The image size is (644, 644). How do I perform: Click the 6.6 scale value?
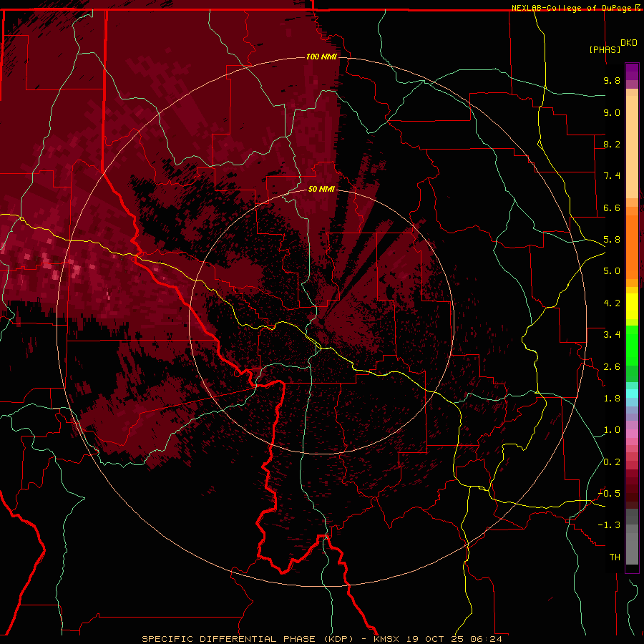pos(612,208)
